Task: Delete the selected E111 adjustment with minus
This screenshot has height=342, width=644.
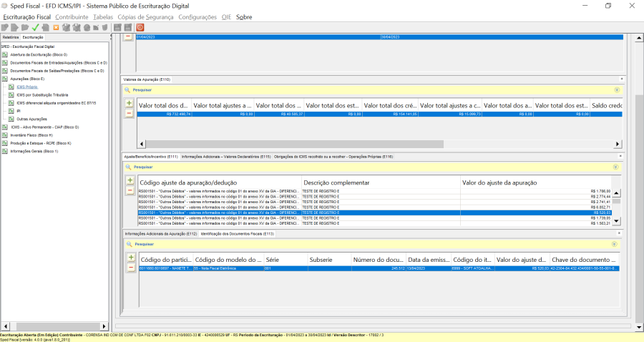Action: tap(130, 190)
